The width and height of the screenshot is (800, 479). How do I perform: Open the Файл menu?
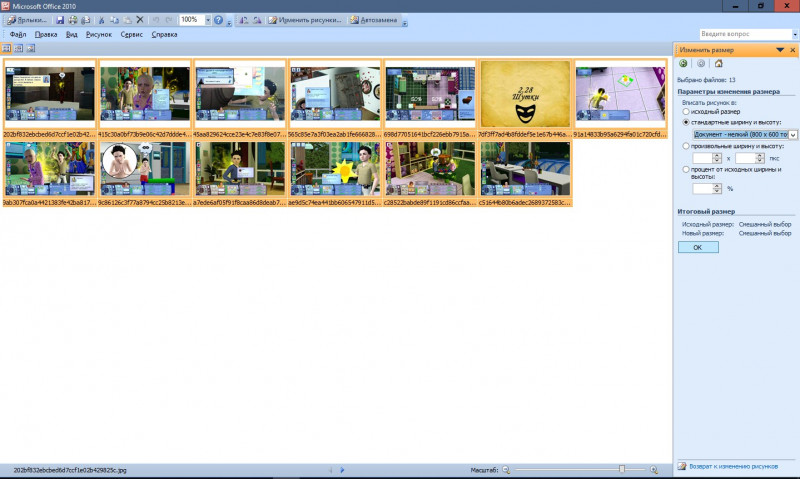pos(18,34)
